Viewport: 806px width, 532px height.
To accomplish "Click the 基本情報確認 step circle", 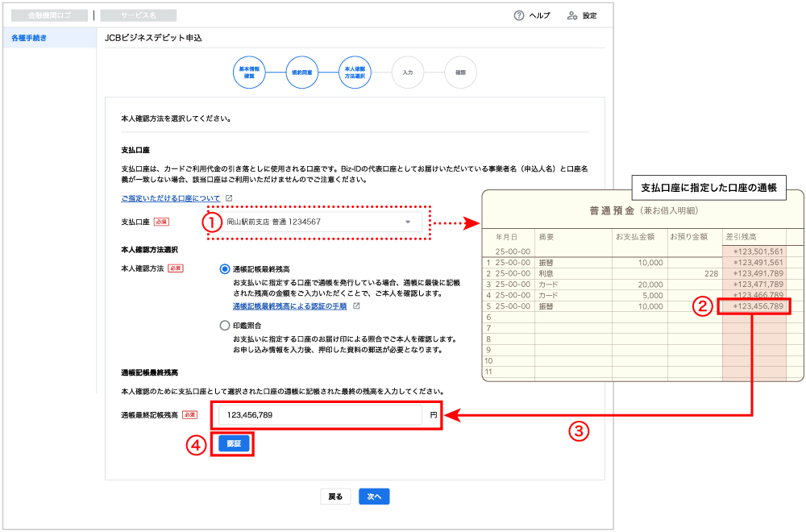I will coord(249,73).
